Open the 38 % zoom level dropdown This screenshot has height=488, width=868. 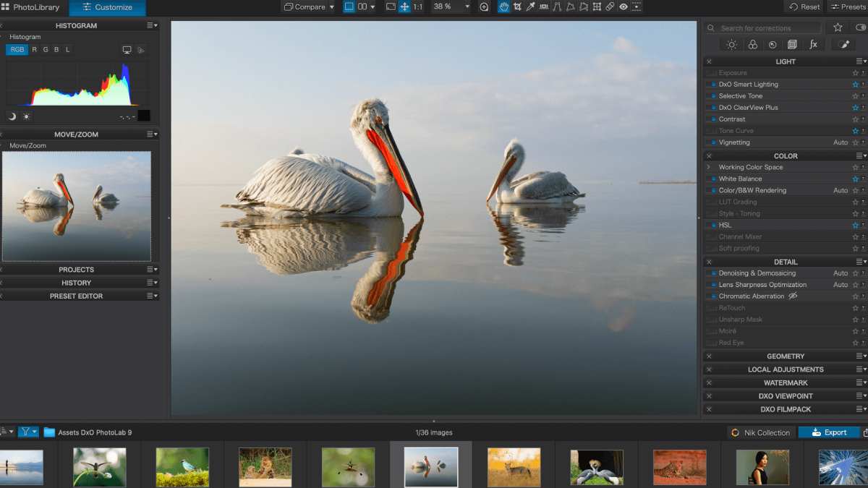tap(466, 7)
